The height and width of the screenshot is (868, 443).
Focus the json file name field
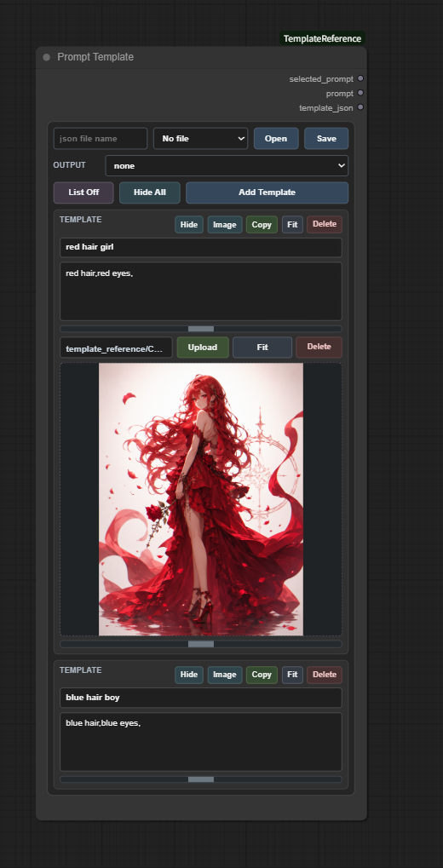[x=101, y=138]
